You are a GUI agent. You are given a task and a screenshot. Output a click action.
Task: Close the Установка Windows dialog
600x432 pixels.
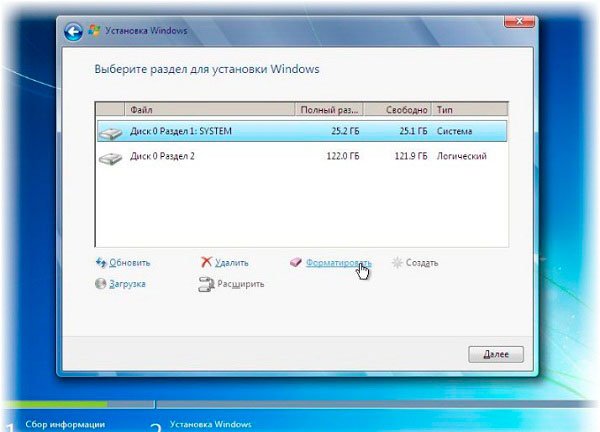[519, 21]
